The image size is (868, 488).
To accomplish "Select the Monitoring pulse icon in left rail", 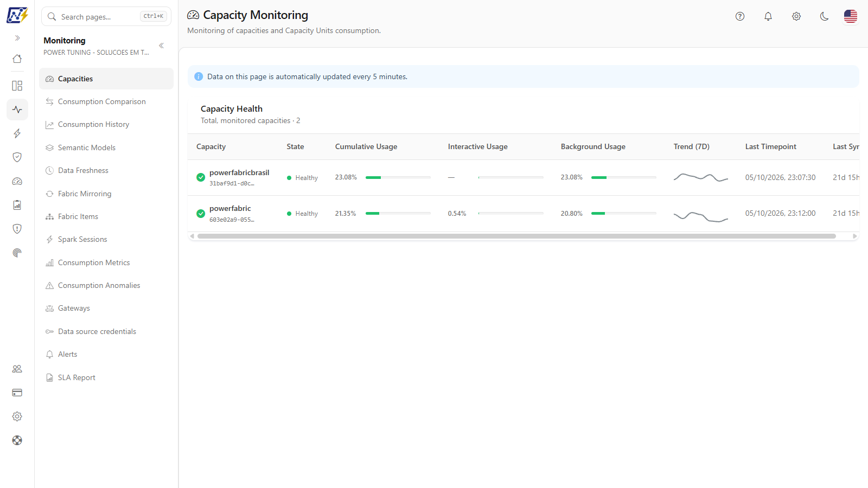I will pos(17,110).
